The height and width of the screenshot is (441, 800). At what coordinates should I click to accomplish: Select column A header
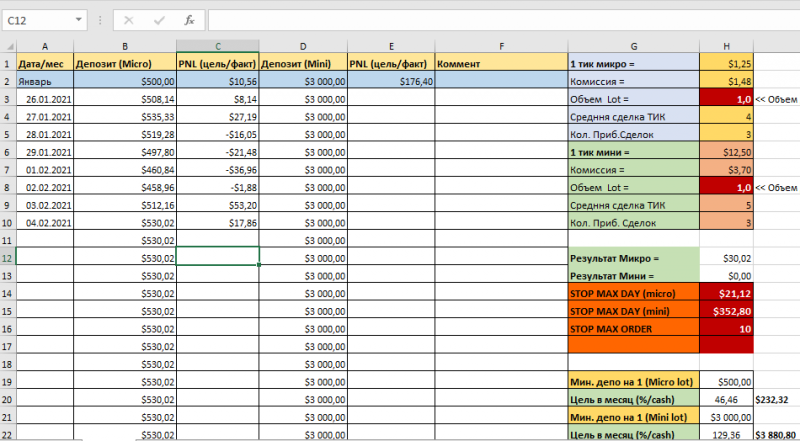pos(45,46)
